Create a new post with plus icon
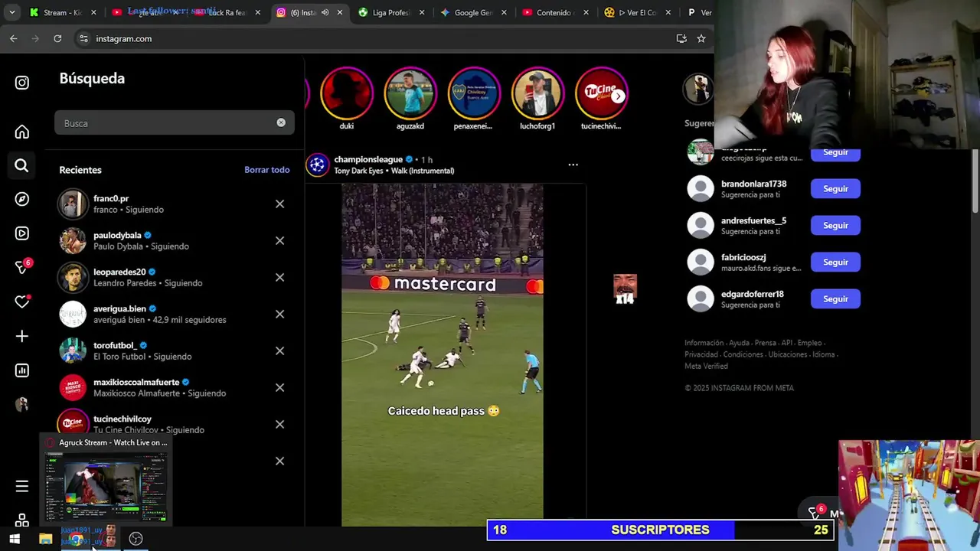 22,336
